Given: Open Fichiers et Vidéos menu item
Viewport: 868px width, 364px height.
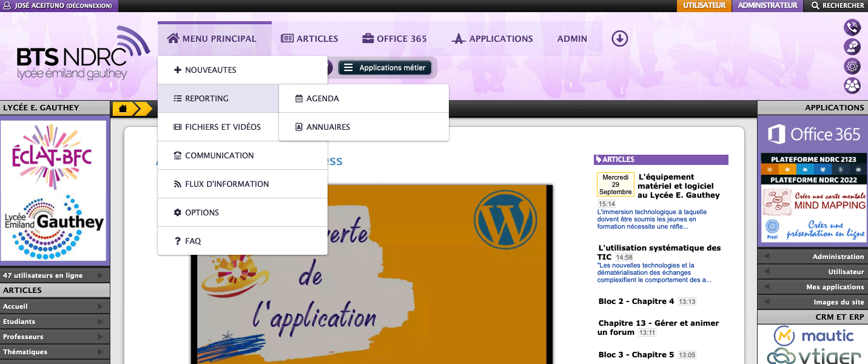Looking at the screenshot, I should coord(223,127).
